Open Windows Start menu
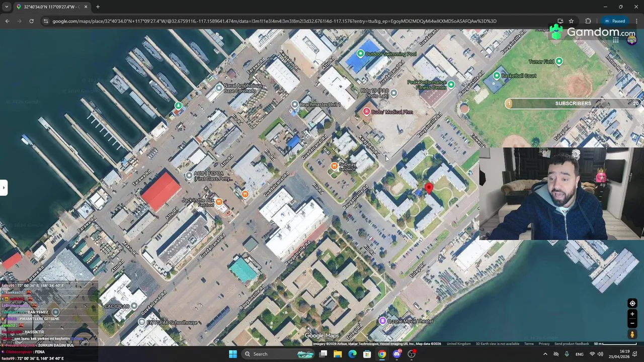 point(233,354)
